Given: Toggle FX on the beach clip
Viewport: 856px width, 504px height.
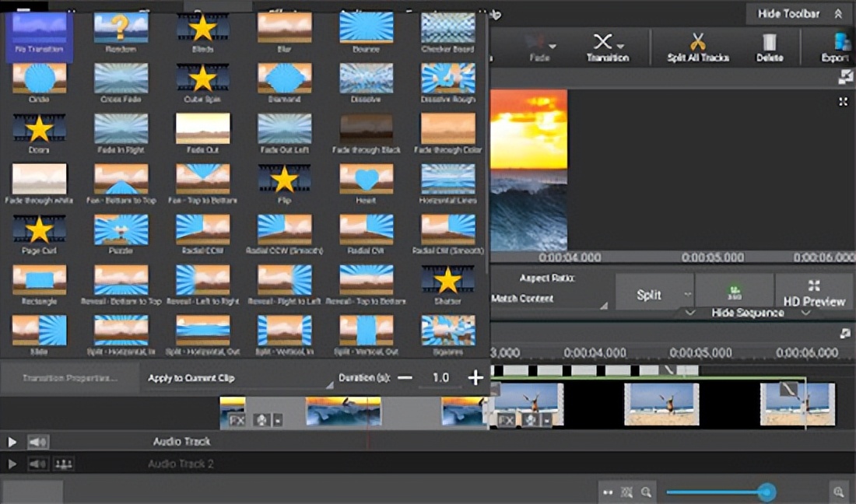Looking at the screenshot, I should [507, 421].
